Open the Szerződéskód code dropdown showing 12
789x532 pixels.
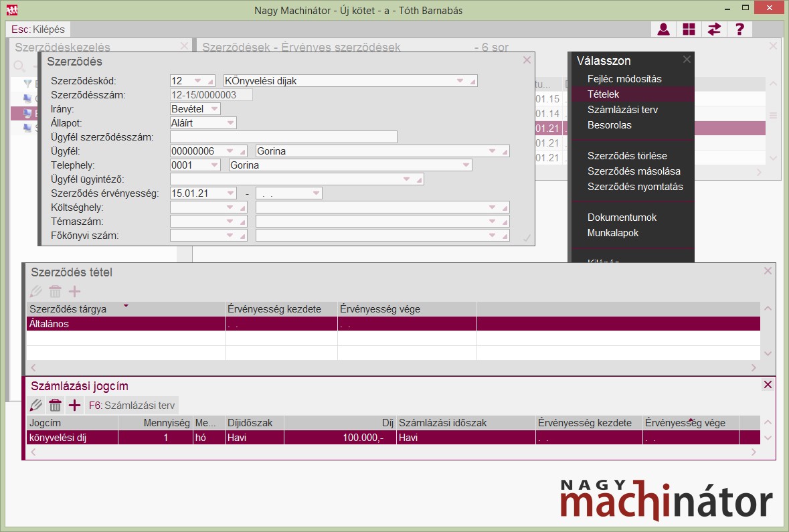coord(198,80)
